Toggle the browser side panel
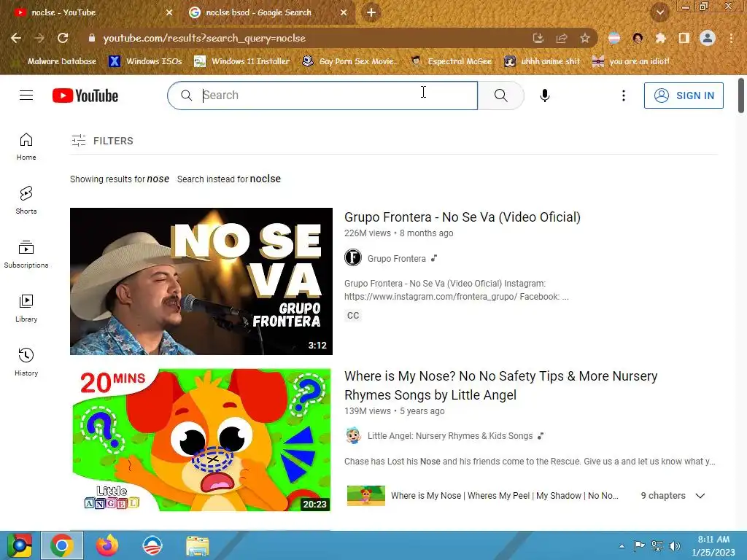The width and height of the screenshot is (747, 560). point(684,38)
